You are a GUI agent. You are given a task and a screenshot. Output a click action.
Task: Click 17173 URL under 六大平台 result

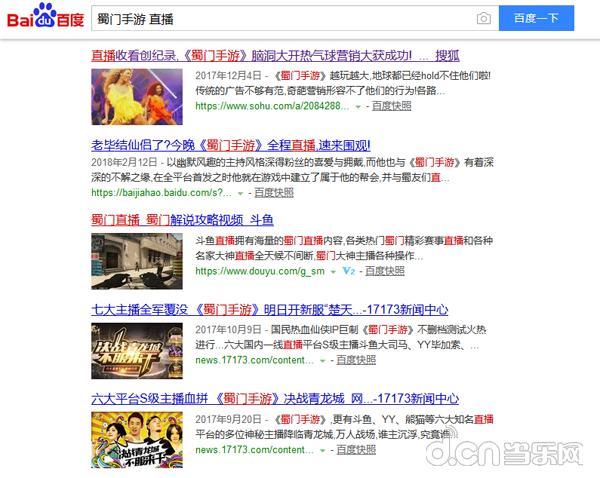point(254,450)
